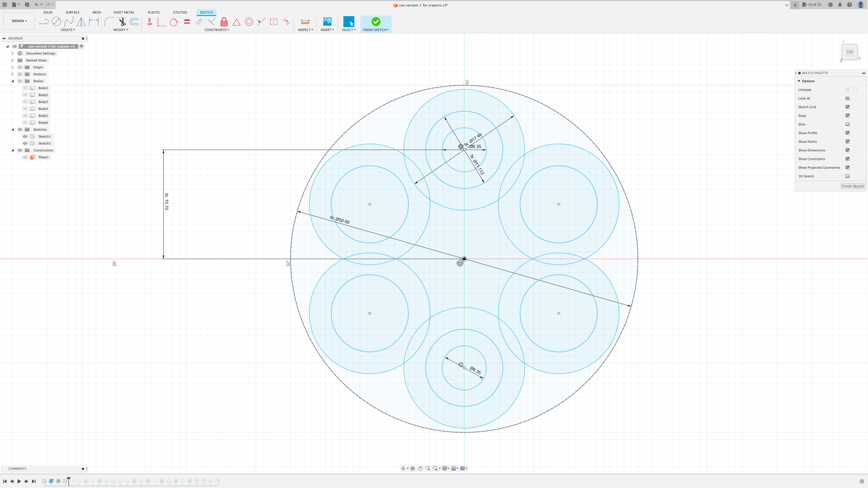
Task: Toggle the Show Constraints checkbox
Action: [848, 159]
